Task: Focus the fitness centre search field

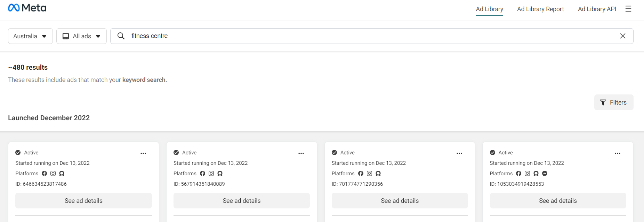Action: pos(348,36)
